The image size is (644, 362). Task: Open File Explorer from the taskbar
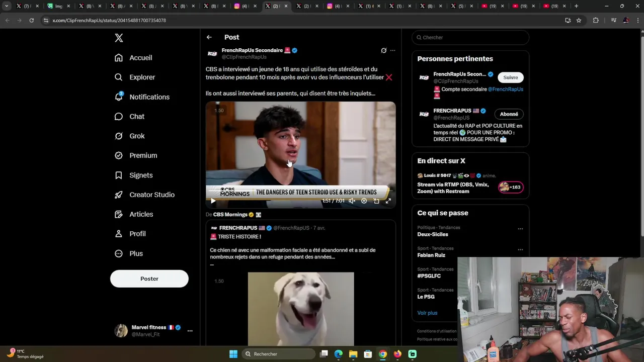[x=353, y=354]
